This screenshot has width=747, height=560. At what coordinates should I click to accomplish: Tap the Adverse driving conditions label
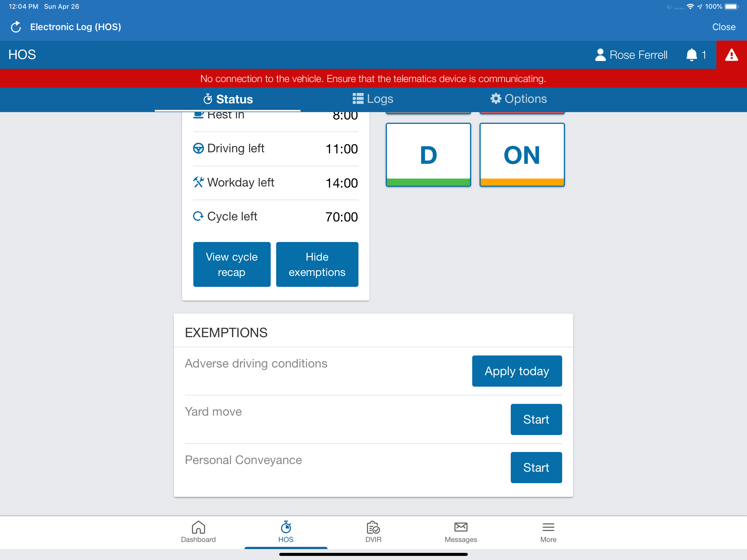click(256, 363)
